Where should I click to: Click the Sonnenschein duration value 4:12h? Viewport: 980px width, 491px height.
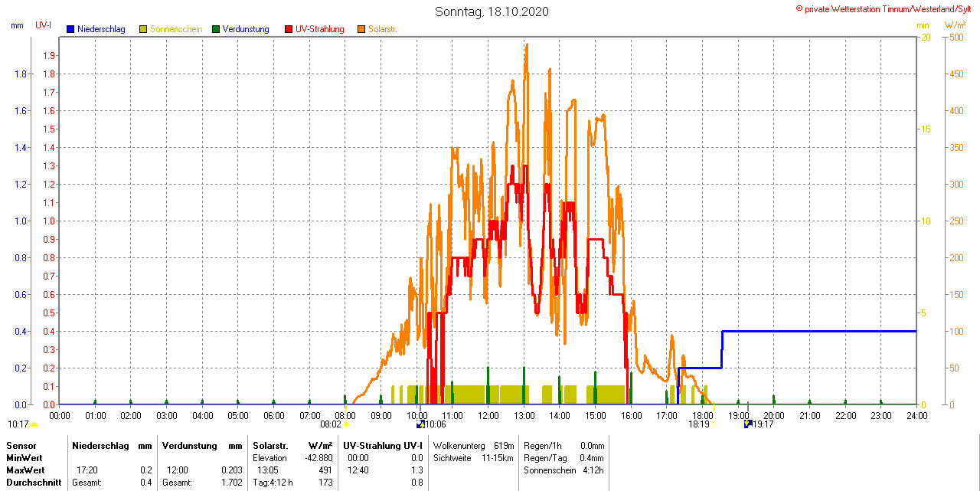coord(594,470)
